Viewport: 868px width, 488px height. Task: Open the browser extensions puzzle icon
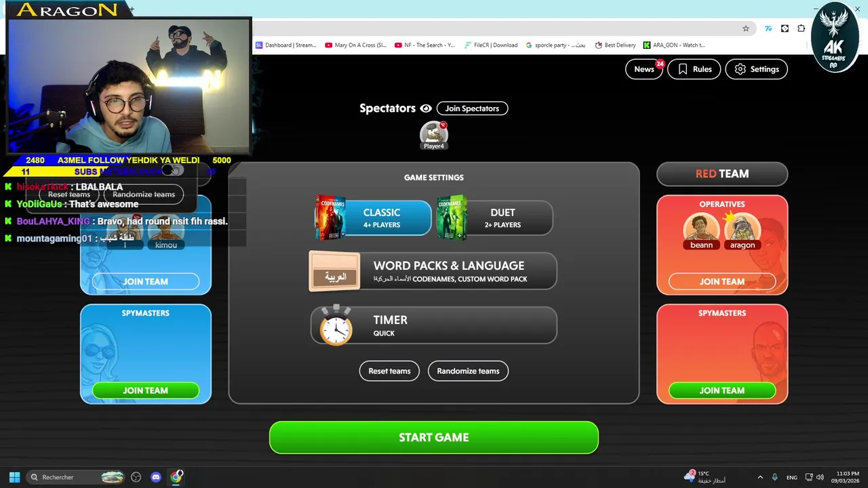[802, 28]
